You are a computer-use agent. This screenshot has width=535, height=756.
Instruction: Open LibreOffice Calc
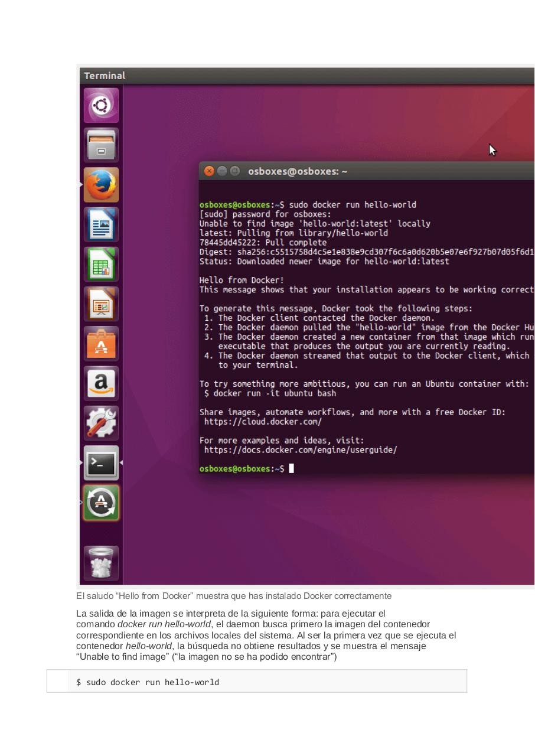pyautogui.click(x=100, y=263)
